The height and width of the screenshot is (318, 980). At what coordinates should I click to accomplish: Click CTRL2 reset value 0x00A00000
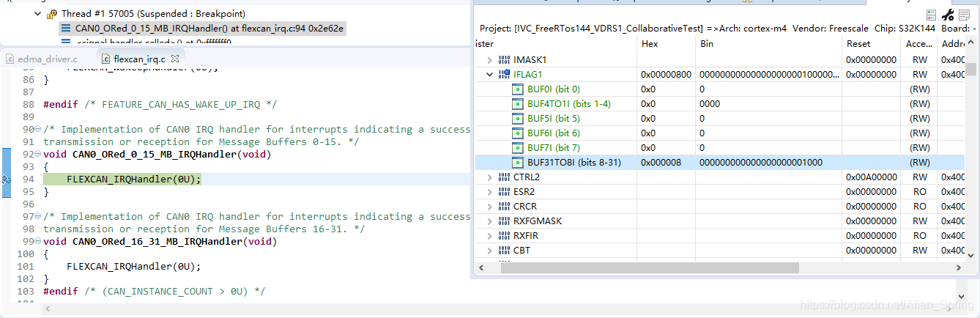tap(871, 177)
